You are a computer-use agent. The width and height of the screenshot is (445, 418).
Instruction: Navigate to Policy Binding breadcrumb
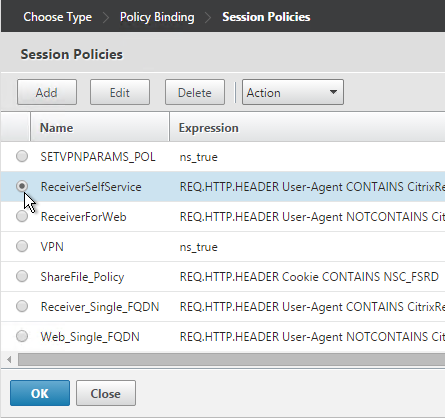[157, 17]
